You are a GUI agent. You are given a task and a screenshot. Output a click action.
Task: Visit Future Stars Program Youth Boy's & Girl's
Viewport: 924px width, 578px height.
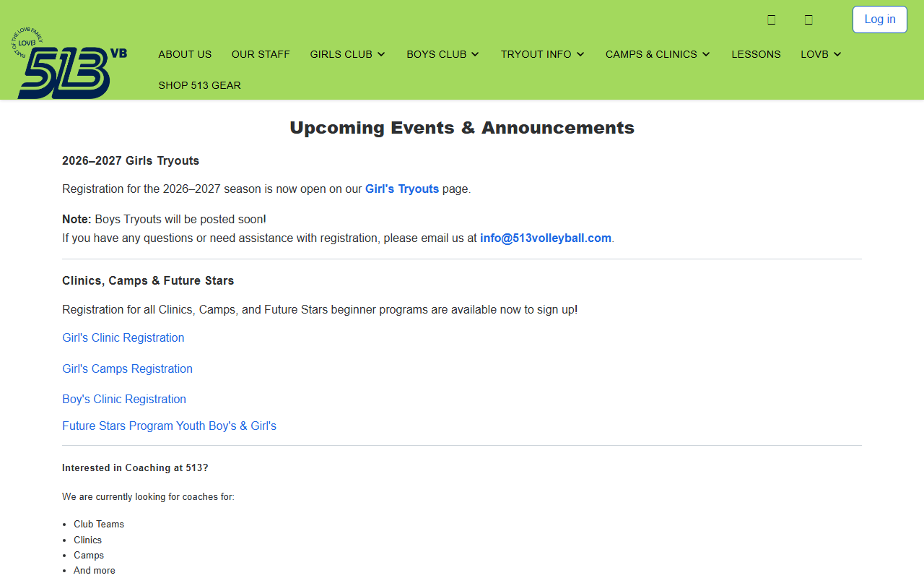[x=169, y=426]
